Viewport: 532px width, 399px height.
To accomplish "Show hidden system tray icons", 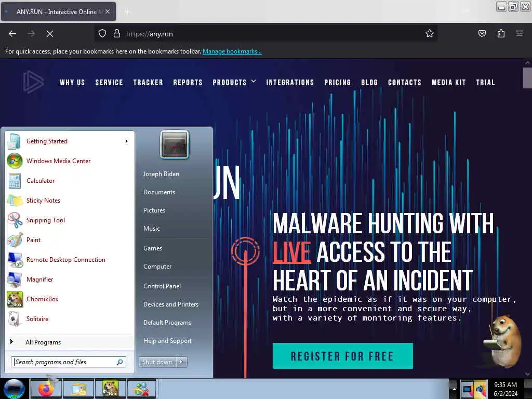I will click(454, 389).
